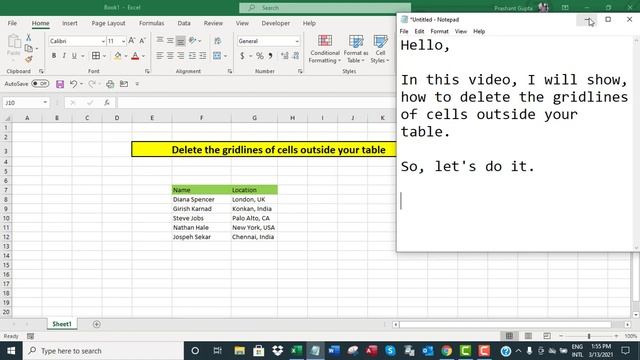Click the Quick Print icon in quick access toolbar
Image resolution: width=640 pixels, height=360 pixels.
110,84
